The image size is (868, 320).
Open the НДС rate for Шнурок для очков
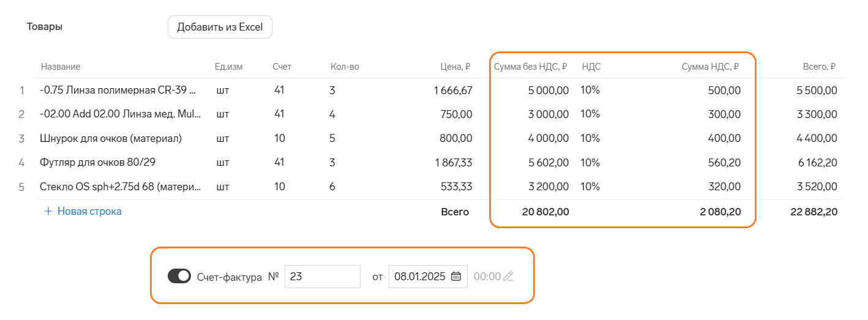pos(590,138)
